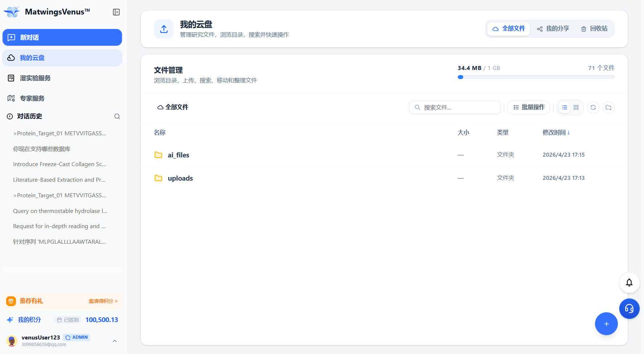Refresh the file list

(x=593, y=107)
